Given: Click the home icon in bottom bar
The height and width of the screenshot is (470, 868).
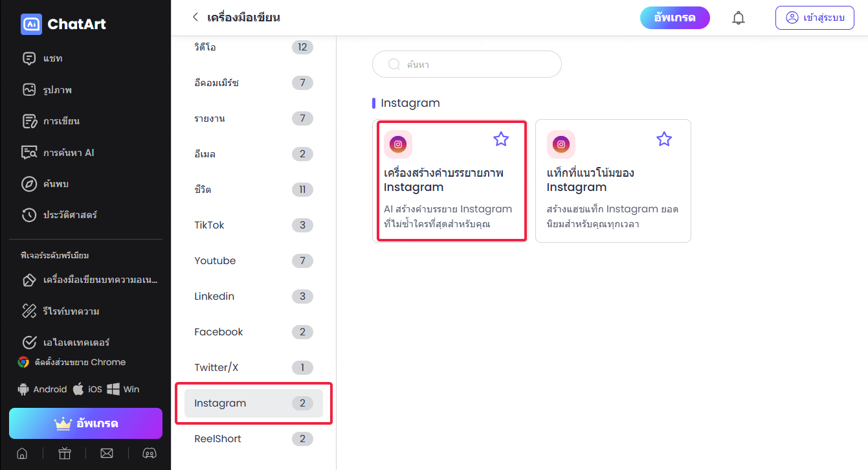Looking at the screenshot, I should pyautogui.click(x=22, y=454).
